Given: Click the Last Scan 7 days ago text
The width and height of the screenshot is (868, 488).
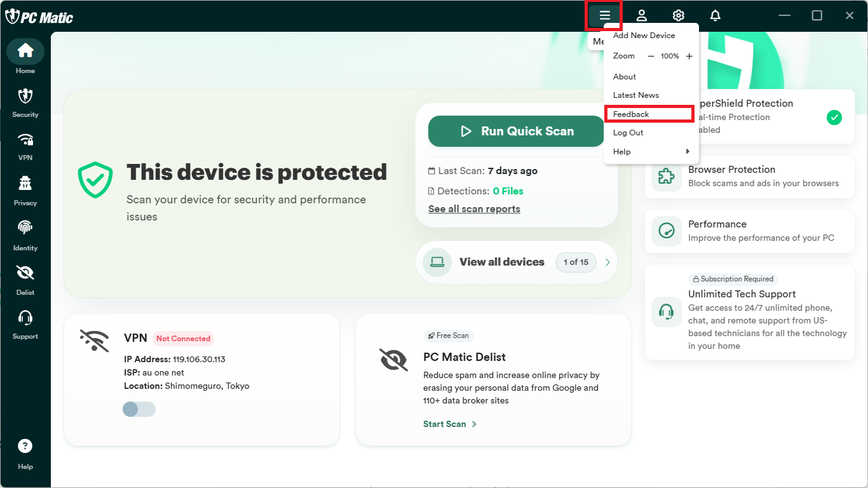Looking at the screenshot, I should click(x=483, y=171).
